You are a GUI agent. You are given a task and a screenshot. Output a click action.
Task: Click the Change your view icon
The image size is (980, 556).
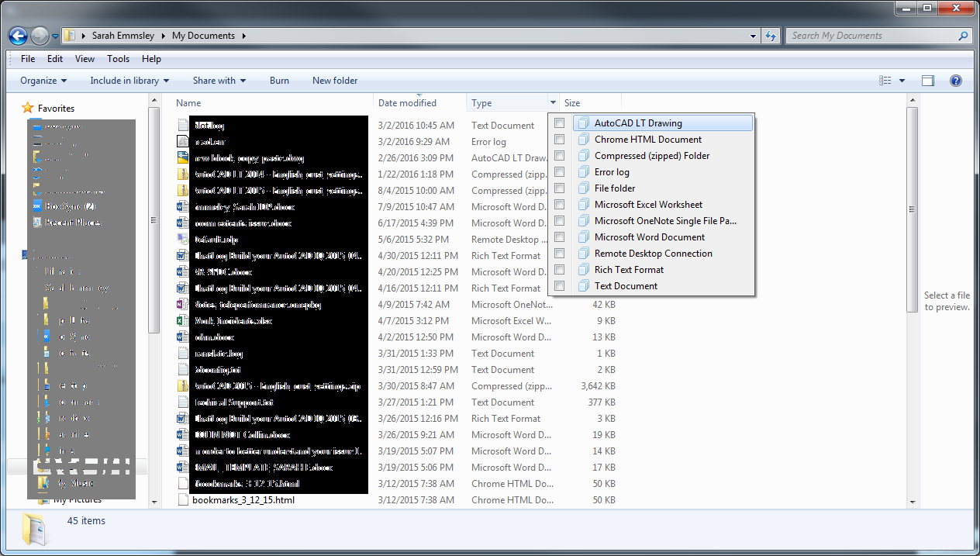pyautogui.click(x=885, y=81)
